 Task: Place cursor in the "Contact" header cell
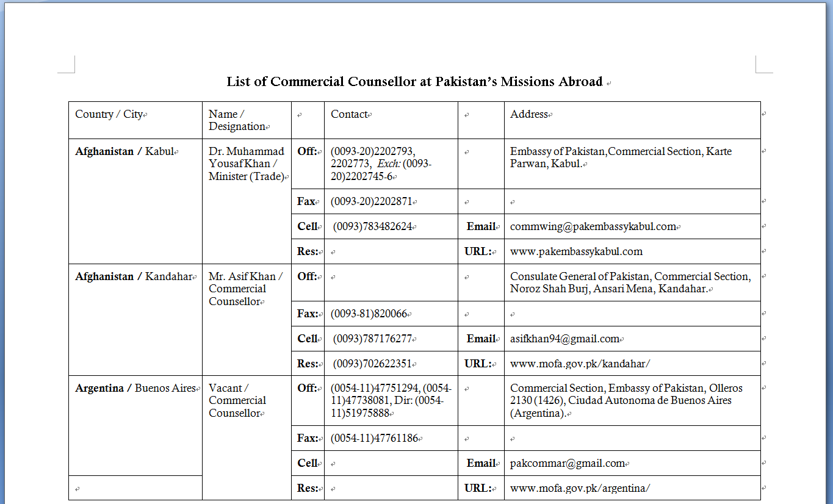[x=349, y=115]
